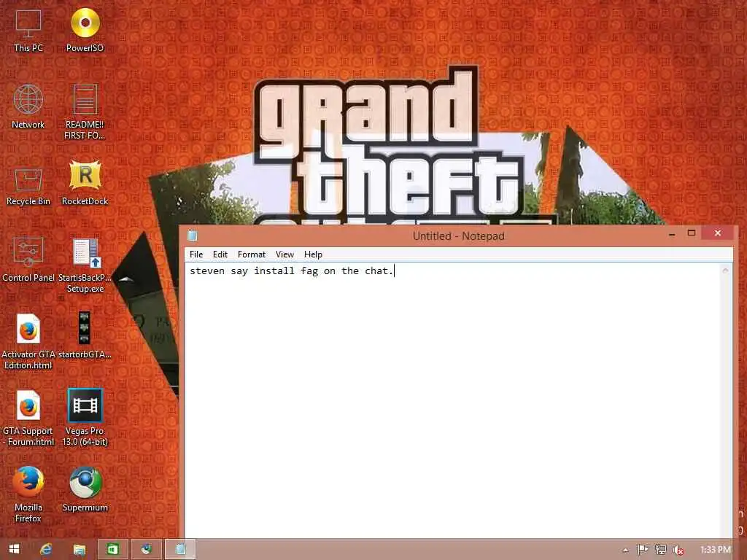
Task: Select the StartIsBackP... Setup.exe icon
Action: coord(85,265)
